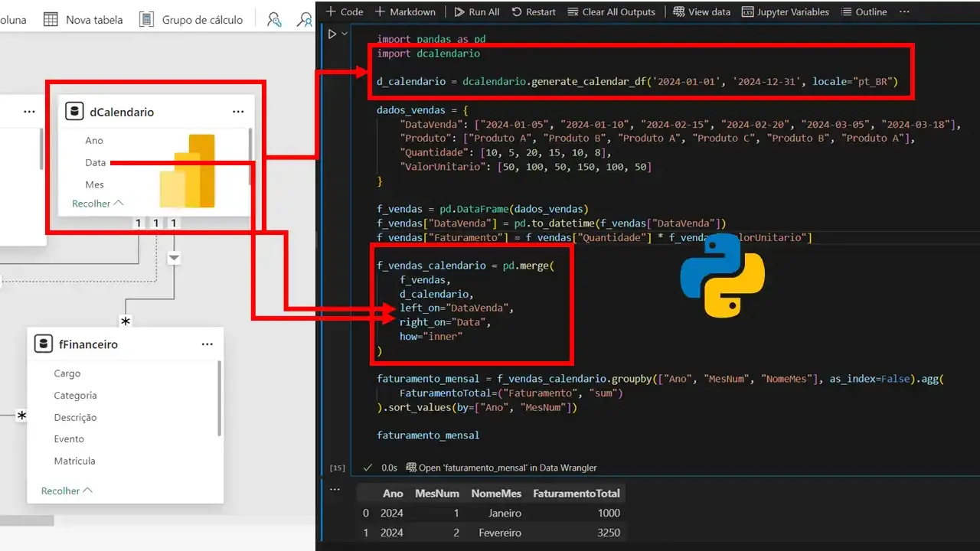Open fFinanceiro table options menu (three dots)
Image resolution: width=980 pixels, height=551 pixels.
click(207, 344)
